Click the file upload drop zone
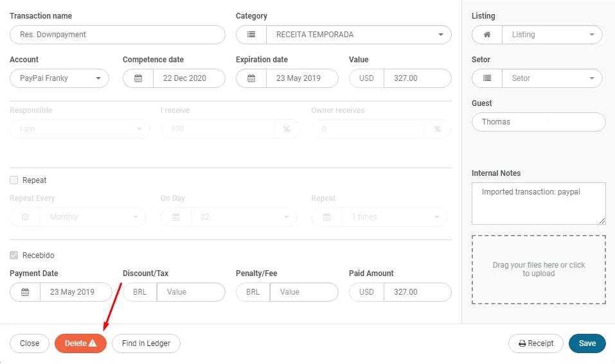The image size is (615, 364). point(539,270)
